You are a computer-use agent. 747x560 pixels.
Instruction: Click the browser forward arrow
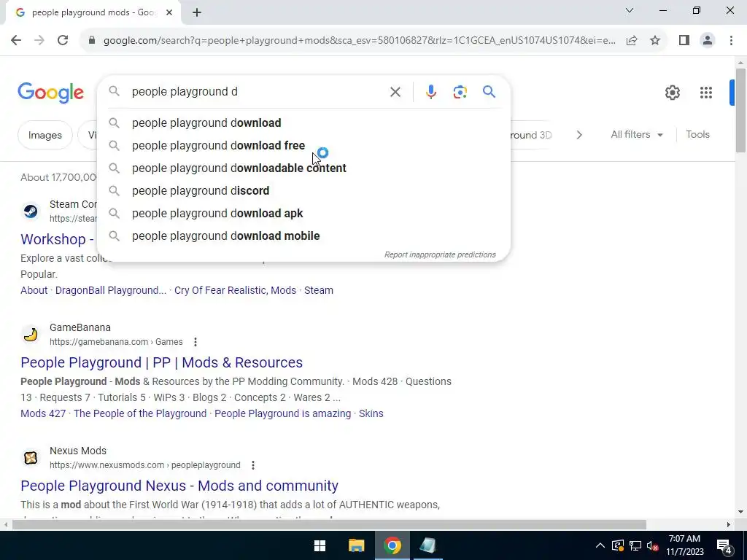[39, 41]
